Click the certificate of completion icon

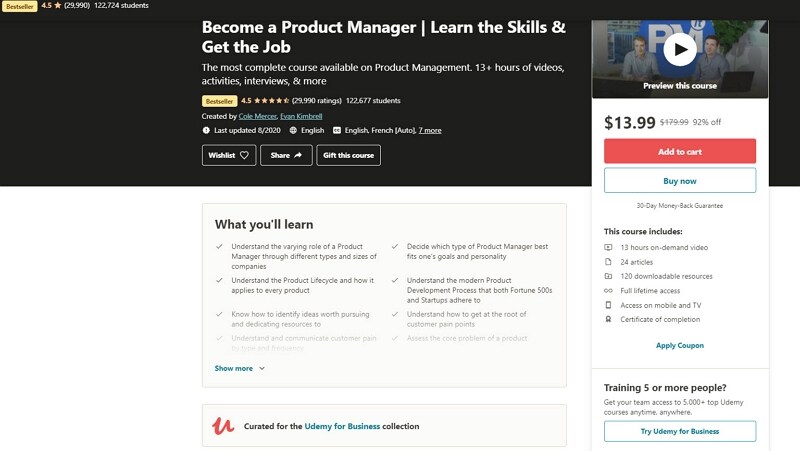608,319
